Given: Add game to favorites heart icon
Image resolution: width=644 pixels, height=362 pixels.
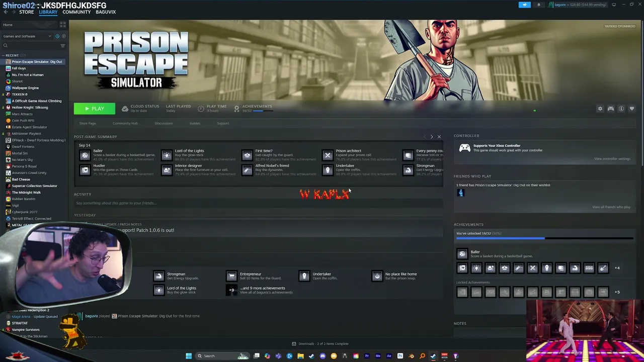Looking at the screenshot, I should [632, 109].
